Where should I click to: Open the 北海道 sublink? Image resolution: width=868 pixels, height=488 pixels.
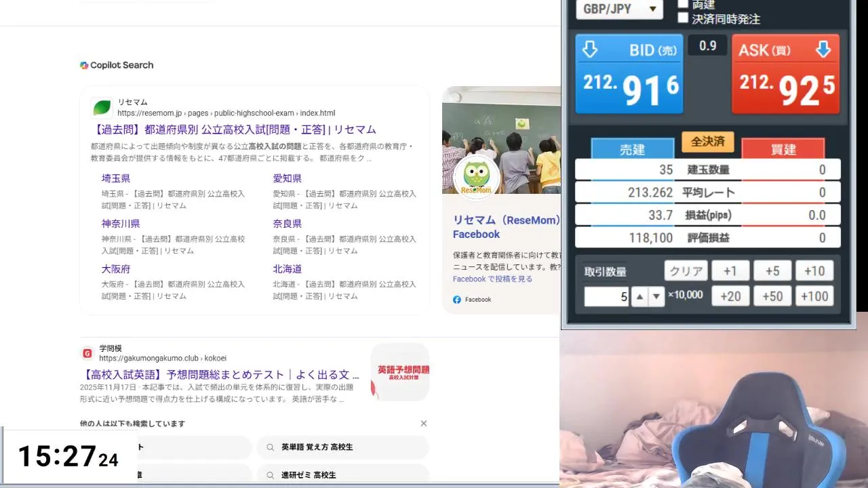click(x=288, y=269)
